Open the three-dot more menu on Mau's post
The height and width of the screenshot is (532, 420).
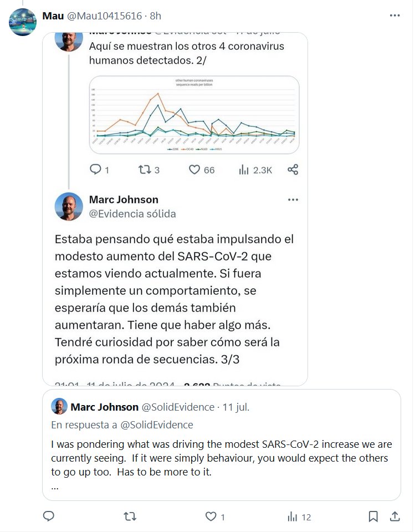[x=395, y=16]
